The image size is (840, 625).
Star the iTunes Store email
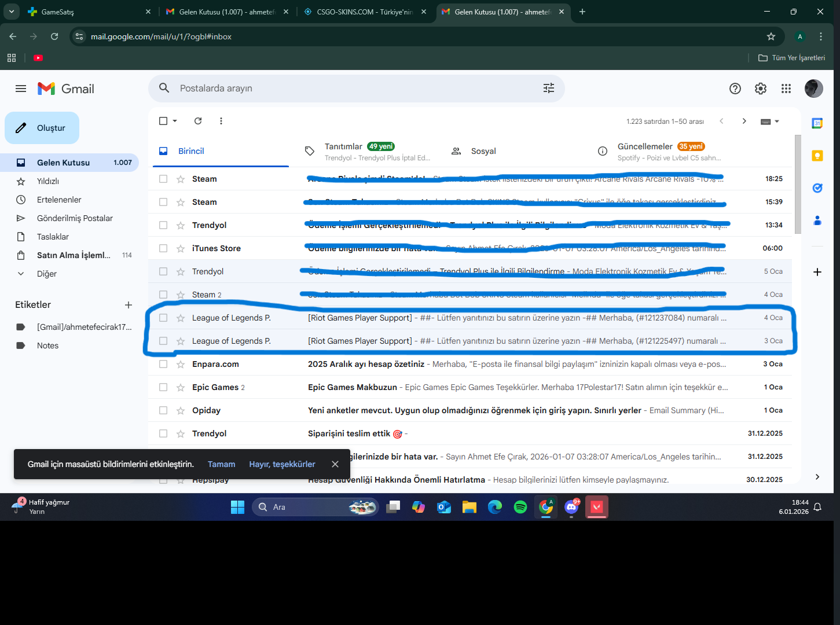point(181,248)
